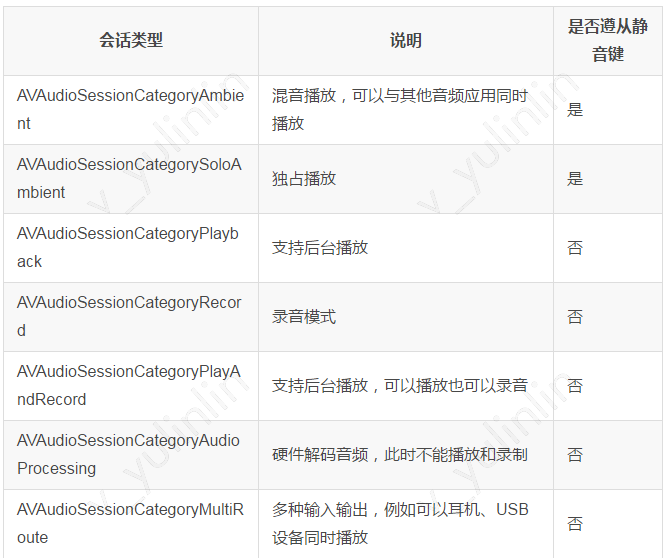Click 否 in the 录音模式 row

tap(575, 317)
